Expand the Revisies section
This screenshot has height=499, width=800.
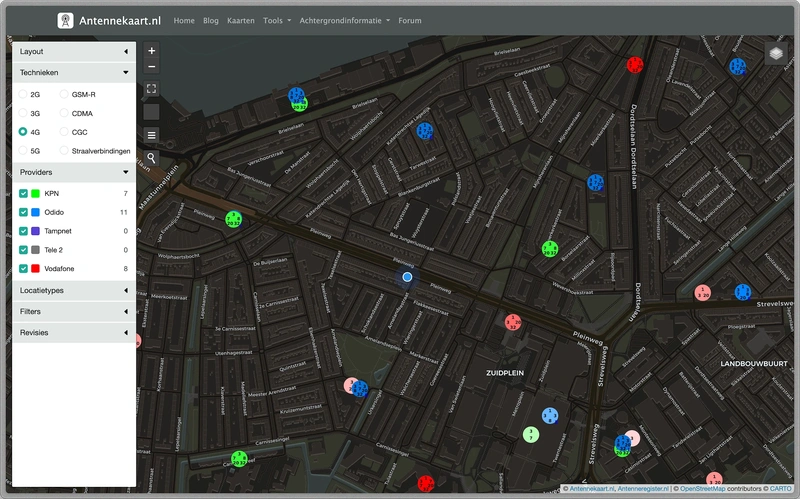click(74, 332)
